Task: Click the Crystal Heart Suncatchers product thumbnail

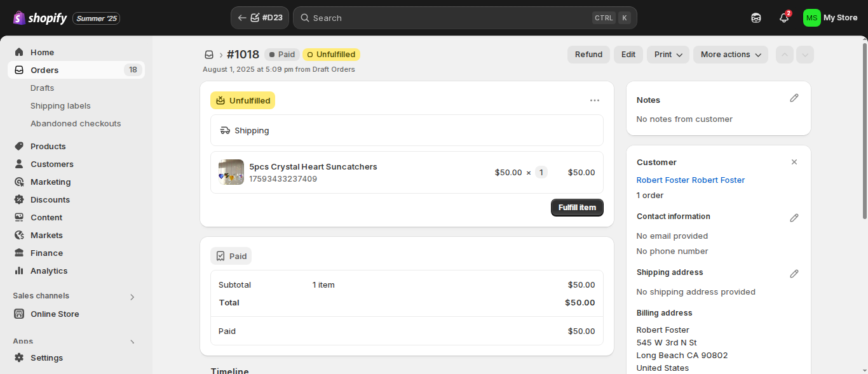Action: coord(231,172)
